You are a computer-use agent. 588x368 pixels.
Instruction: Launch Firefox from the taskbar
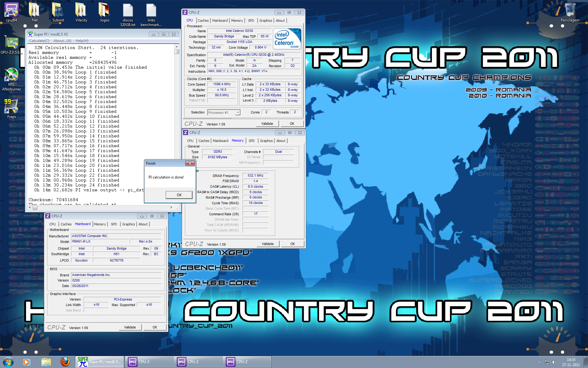pos(65,362)
